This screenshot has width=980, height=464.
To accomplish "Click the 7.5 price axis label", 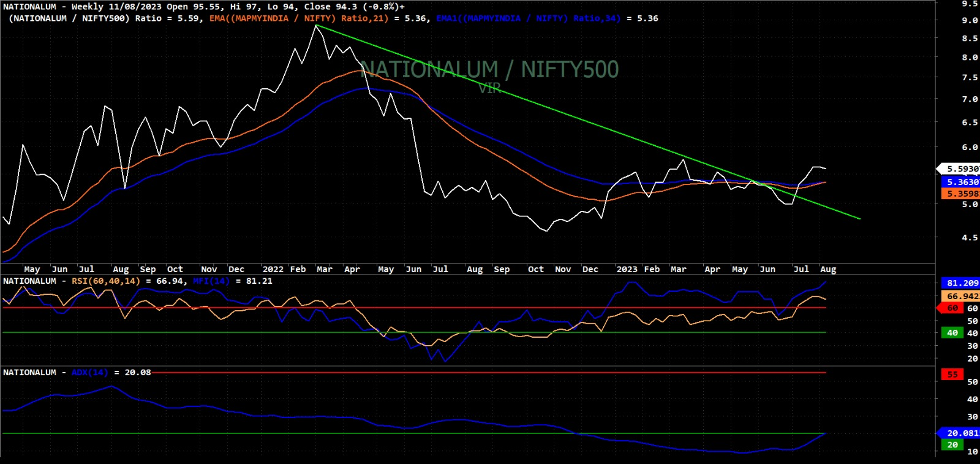I will tap(970, 78).
